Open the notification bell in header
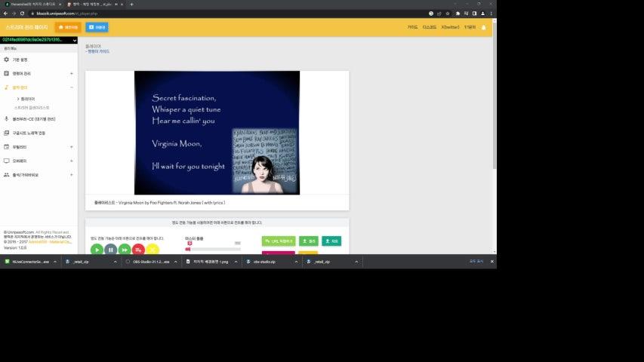This screenshot has height=362, width=644. (x=483, y=27)
